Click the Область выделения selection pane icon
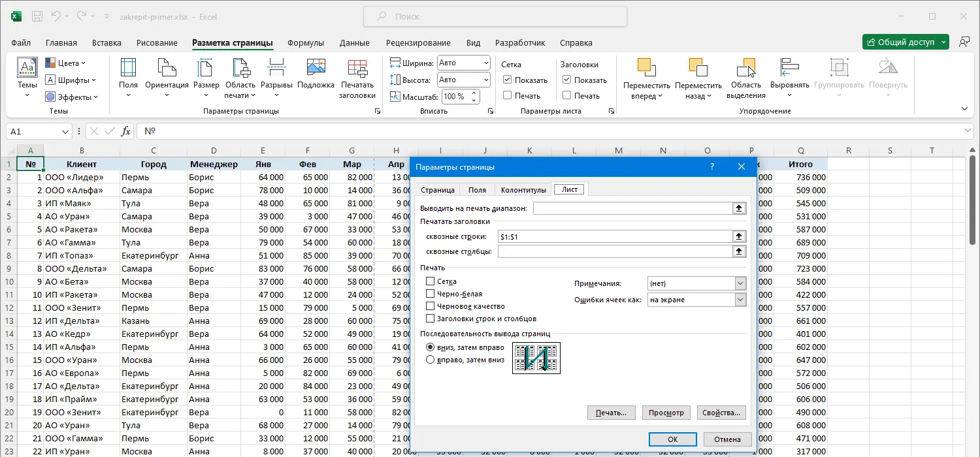Viewport: 980px width, 457px height. click(x=746, y=68)
